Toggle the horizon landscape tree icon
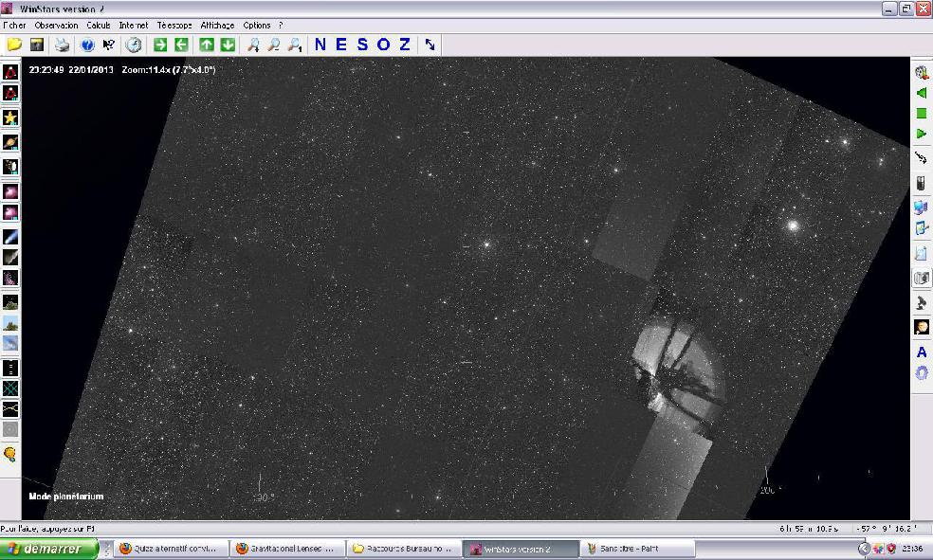Viewport: 933px width, 560px height. tap(10, 323)
